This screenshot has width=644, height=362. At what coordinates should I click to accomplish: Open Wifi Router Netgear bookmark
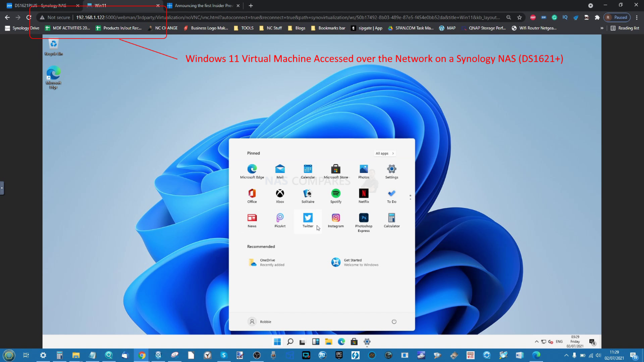click(534, 28)
